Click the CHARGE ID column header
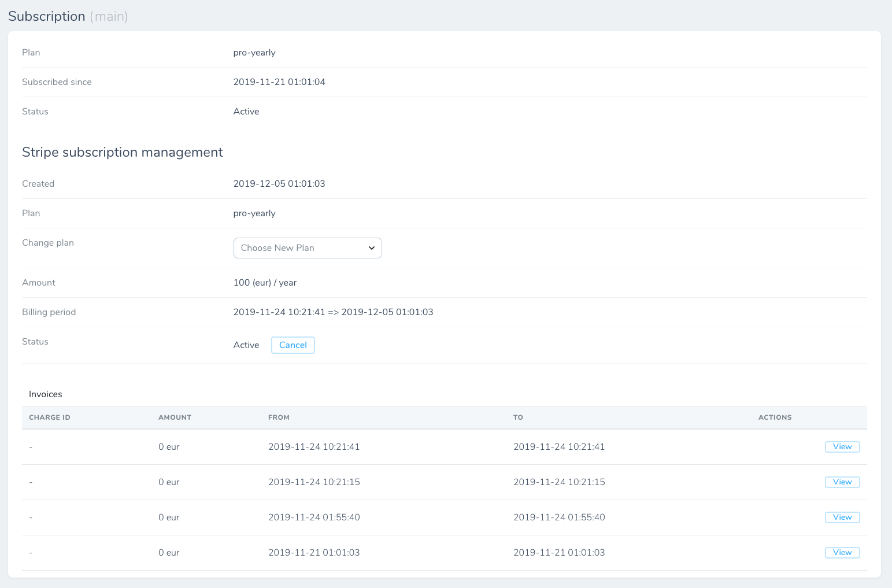Image resolution: width=892 pixels, height=588 pixels. coord(50,417)
